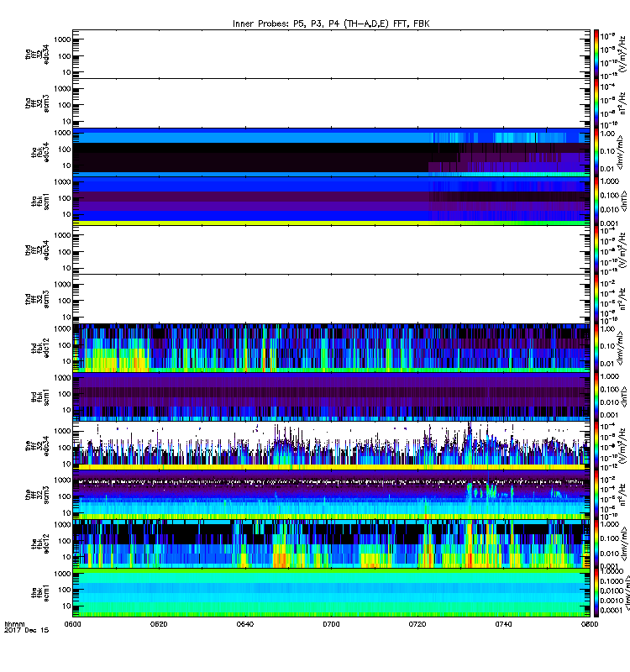Click the <|nT|> unit label beside tha fbk scm1
Image resolution: width=630 pixels, height=672 pixels.
[x=623, y=202]
